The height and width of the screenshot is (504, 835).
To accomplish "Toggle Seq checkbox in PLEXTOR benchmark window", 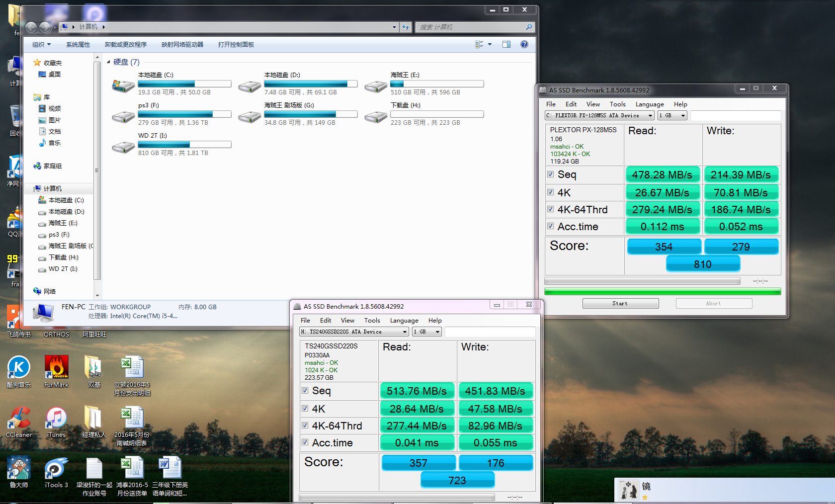I will click(550, 174).
